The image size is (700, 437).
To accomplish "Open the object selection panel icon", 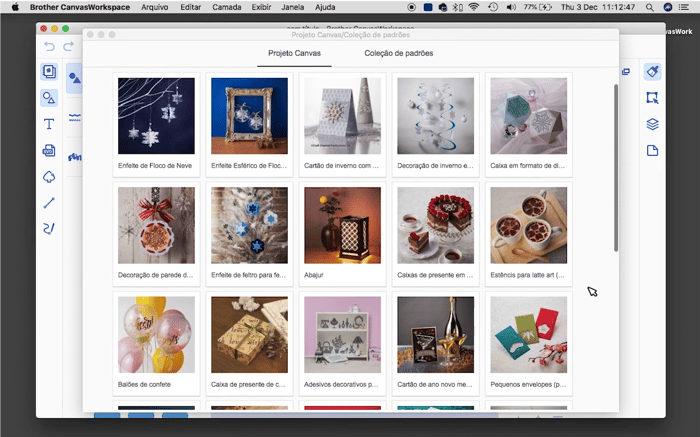I will point(652,98).
